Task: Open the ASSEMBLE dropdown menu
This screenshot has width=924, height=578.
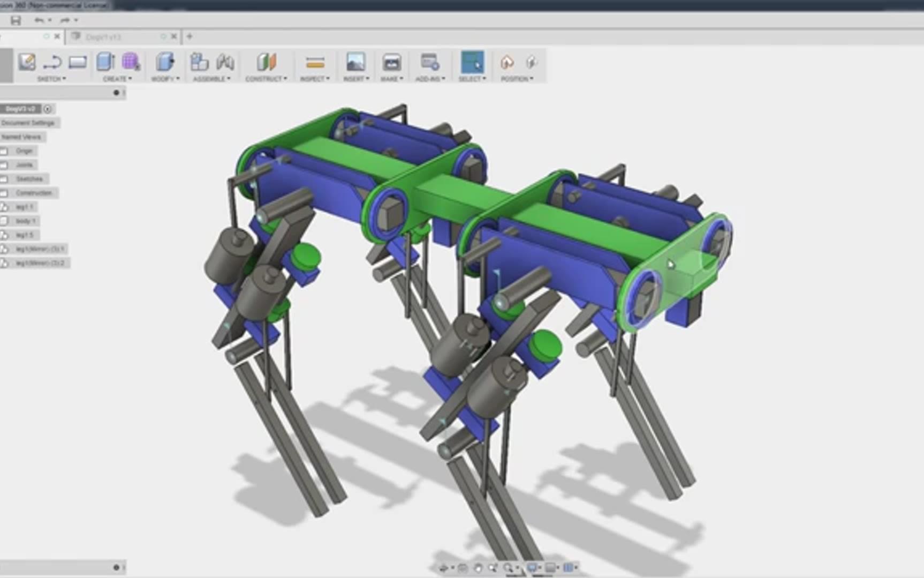Action: click(x=211, y=79)
